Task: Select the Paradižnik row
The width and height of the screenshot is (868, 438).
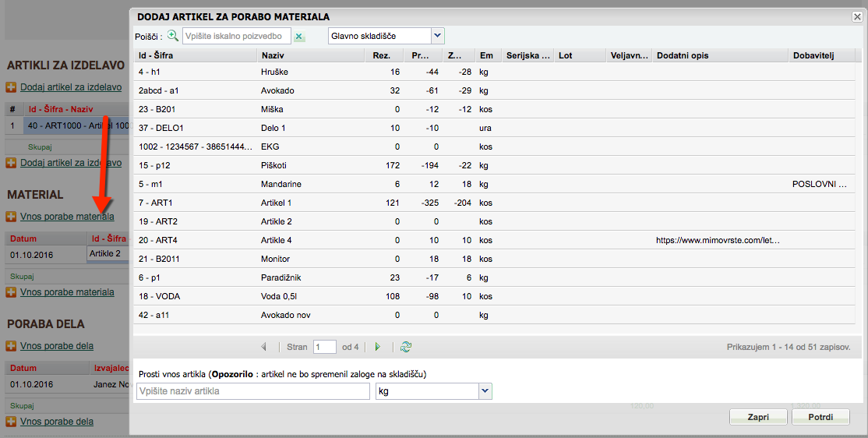Action: coord(494,277)
